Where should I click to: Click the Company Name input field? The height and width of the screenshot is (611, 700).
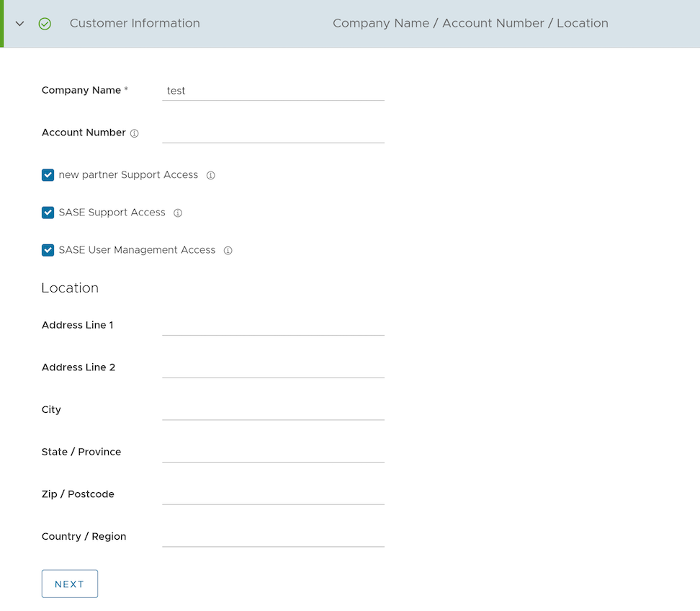273,91
